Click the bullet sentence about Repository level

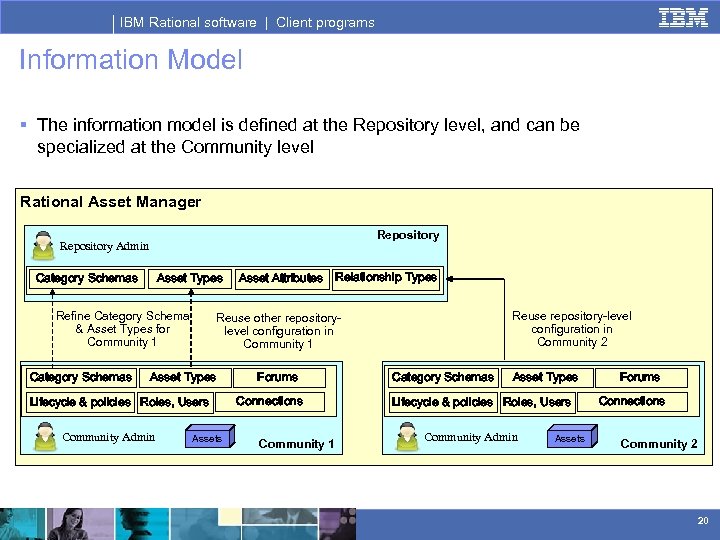pos(308,135)
